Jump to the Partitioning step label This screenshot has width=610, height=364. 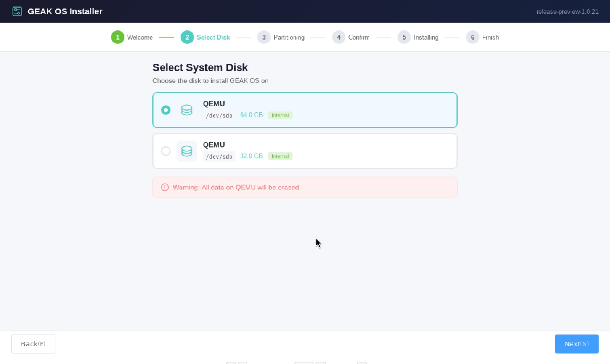[x=289, y=37]
